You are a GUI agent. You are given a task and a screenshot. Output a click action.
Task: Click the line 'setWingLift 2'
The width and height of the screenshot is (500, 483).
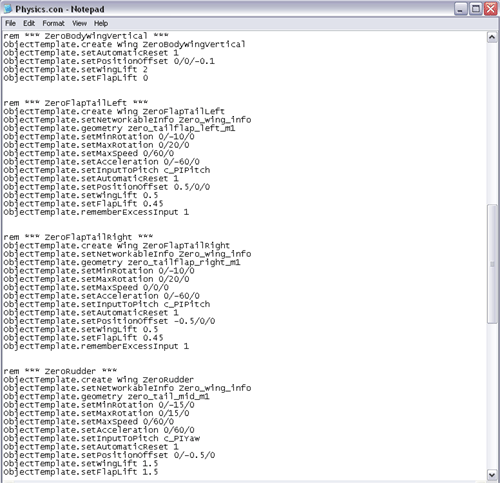coord(76,69)
